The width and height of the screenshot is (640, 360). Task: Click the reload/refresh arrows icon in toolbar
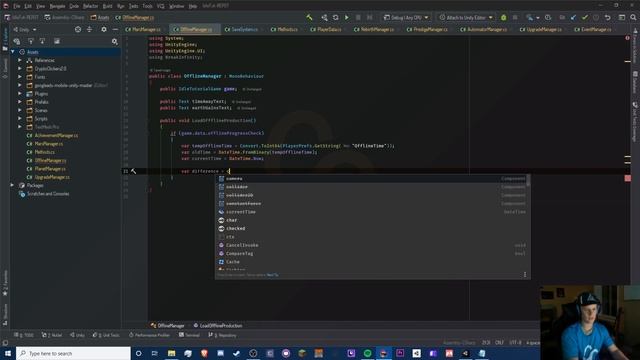(336, 18)
